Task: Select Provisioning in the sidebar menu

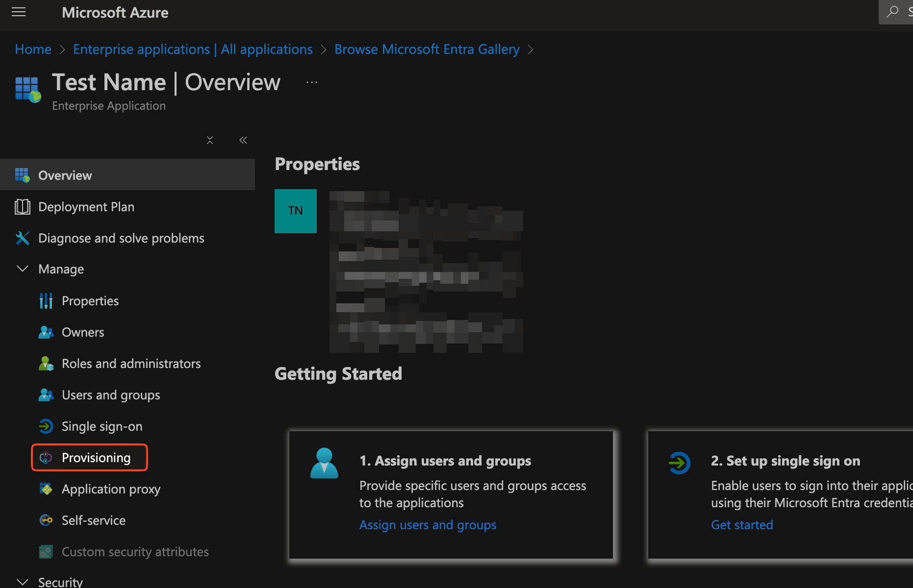Action: tap(96, 458)
